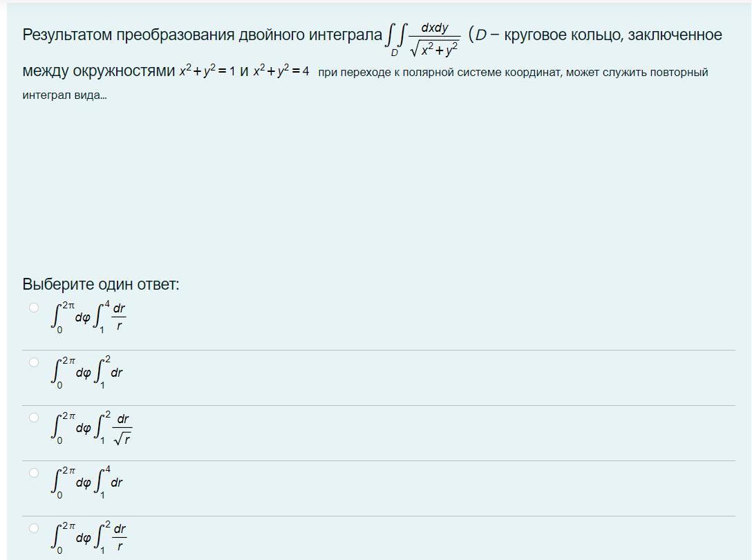The image size is (752, 560).
Task: Click the text 'интеграл вида...'
Action: pos(65,95)
